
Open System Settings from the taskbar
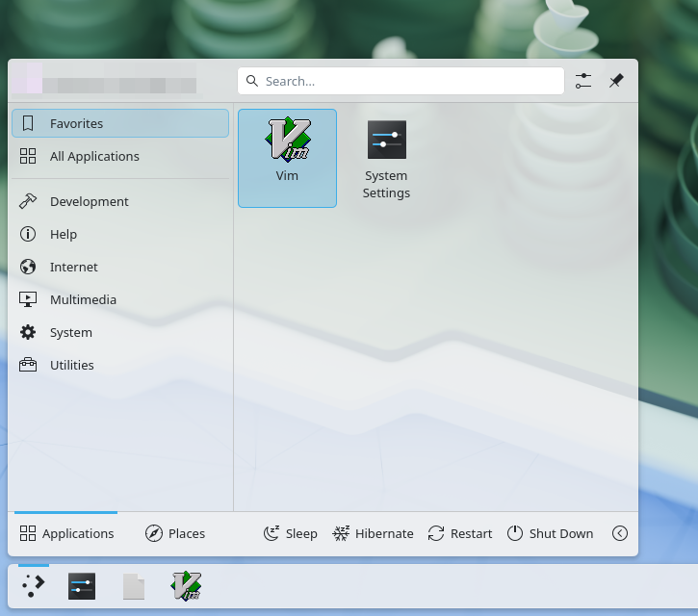point(82,586)
